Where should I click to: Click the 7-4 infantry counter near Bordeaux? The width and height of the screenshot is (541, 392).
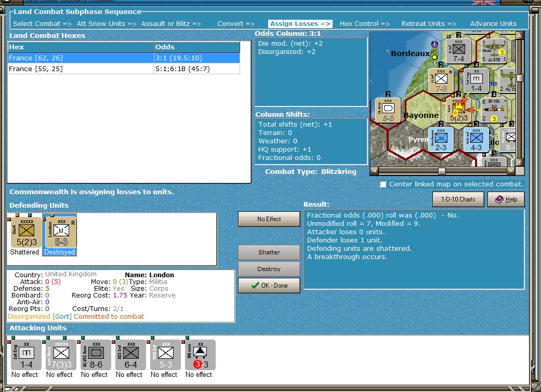pyautogui.click(x=458, y=50)
